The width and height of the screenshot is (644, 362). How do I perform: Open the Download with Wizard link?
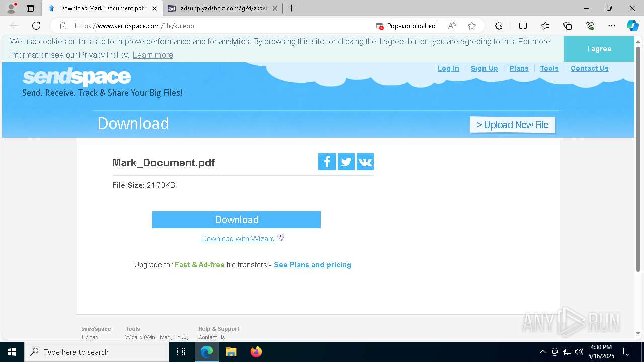(238, 239)
